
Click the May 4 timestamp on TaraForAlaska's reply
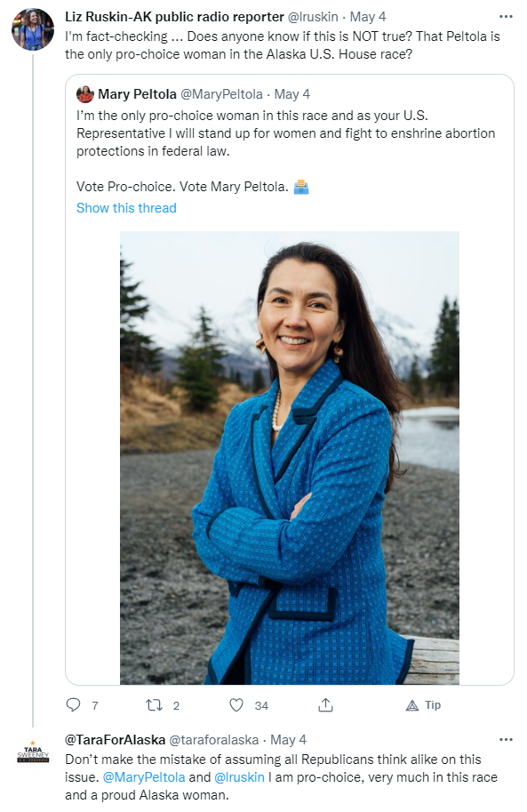coord(288,739)
